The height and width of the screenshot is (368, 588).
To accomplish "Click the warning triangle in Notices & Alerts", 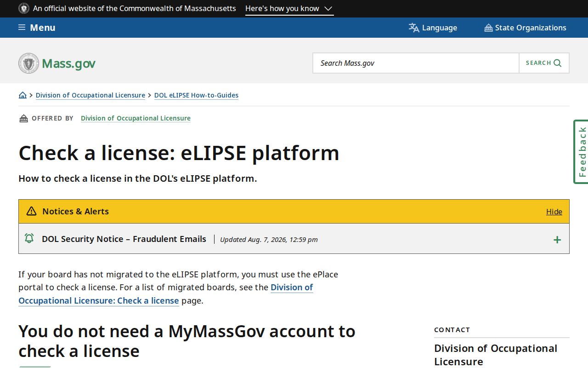I will tap(31, 211).
